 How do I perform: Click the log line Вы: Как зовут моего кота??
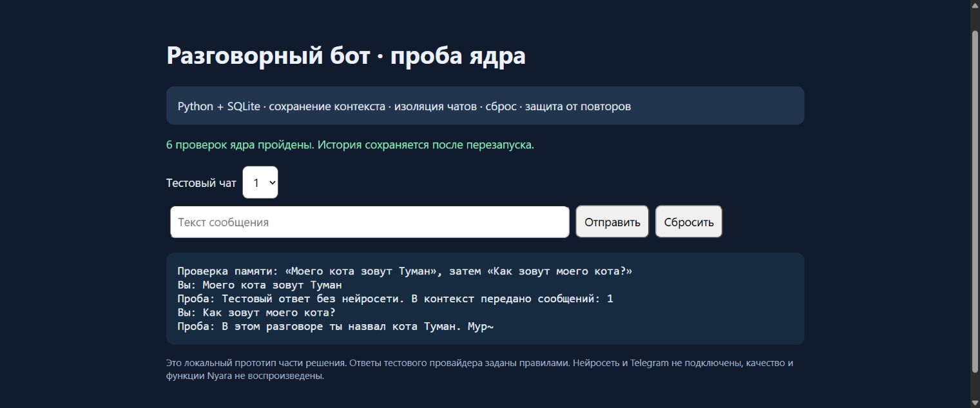tap(256, 313)
